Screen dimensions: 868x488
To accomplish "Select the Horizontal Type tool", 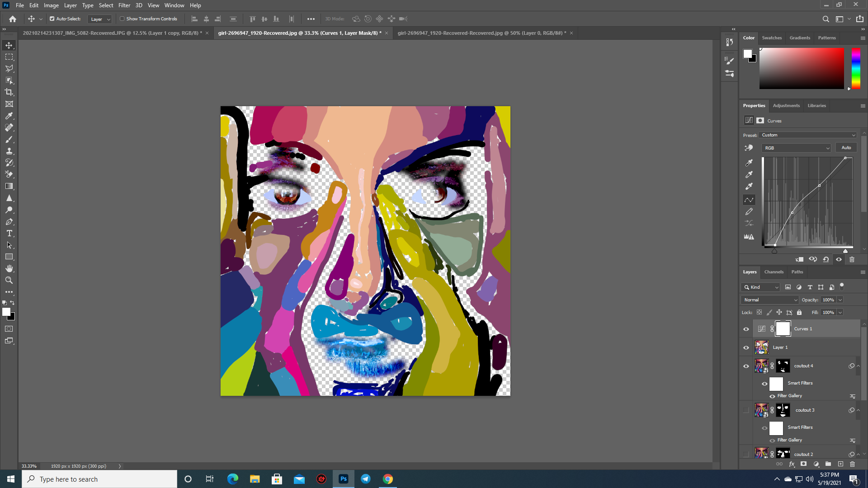I will pyautogui.click(x=9, y=233).
